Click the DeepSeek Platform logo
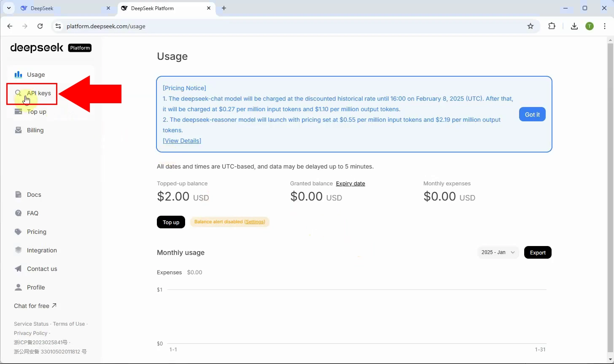The image size is (614, 364). click(x=51, y=48)
